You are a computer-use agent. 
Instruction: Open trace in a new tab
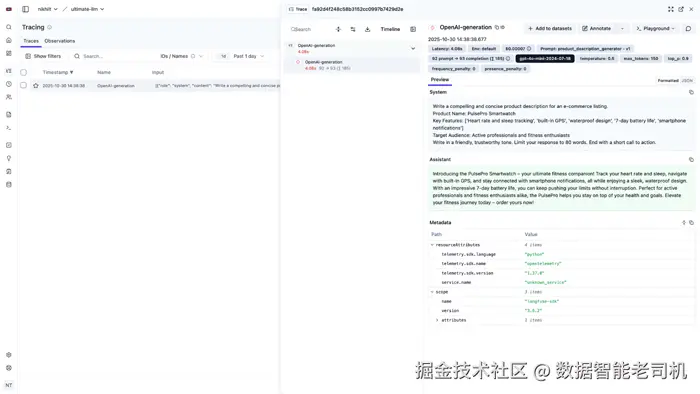(681, 9)
